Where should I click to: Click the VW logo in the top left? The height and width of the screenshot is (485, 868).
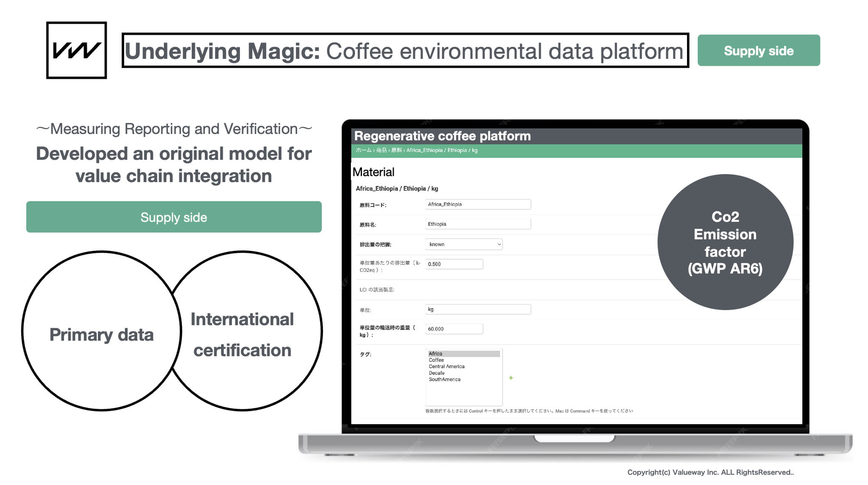point(76,50)
